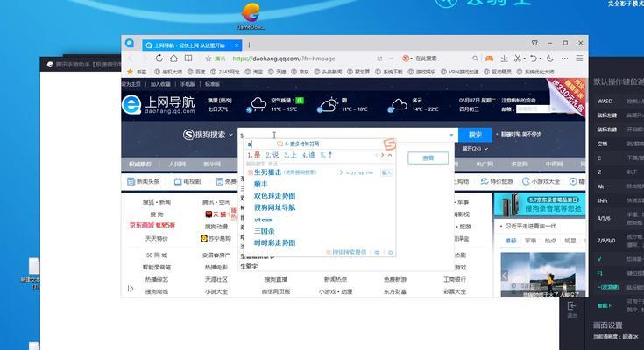Expand the sidebar arrow at page left edge
Screen dimensions: 644x350
(131, 289)
